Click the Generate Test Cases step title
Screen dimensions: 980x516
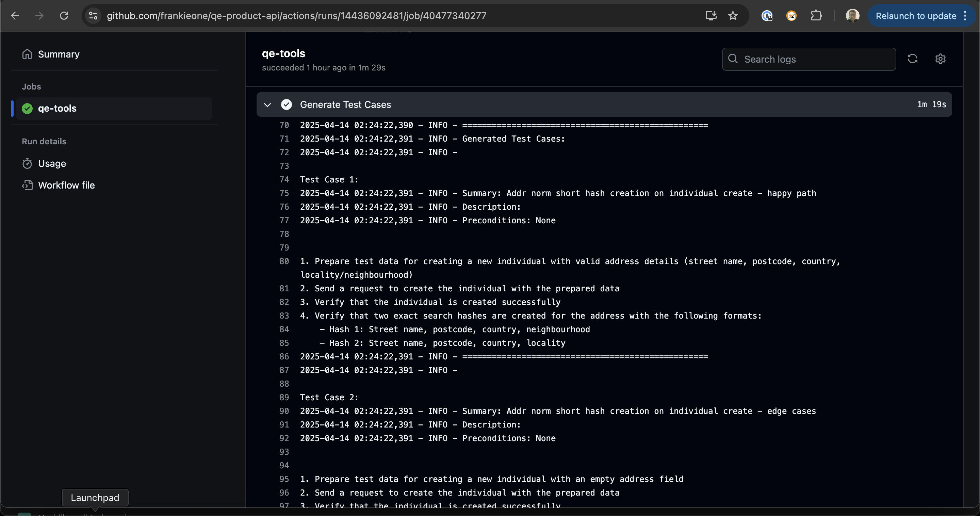click(x=345, y=104)
